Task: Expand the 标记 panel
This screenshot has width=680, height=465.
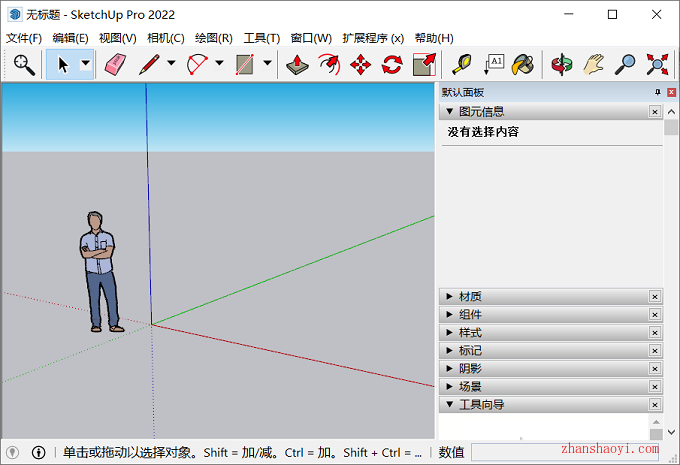Action: click(450, 350)
